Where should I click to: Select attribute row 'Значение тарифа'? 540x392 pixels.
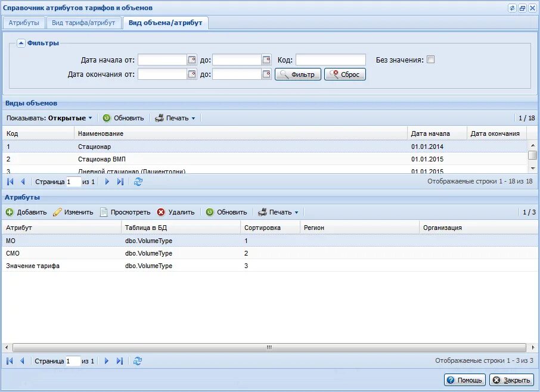pos(270,265)
